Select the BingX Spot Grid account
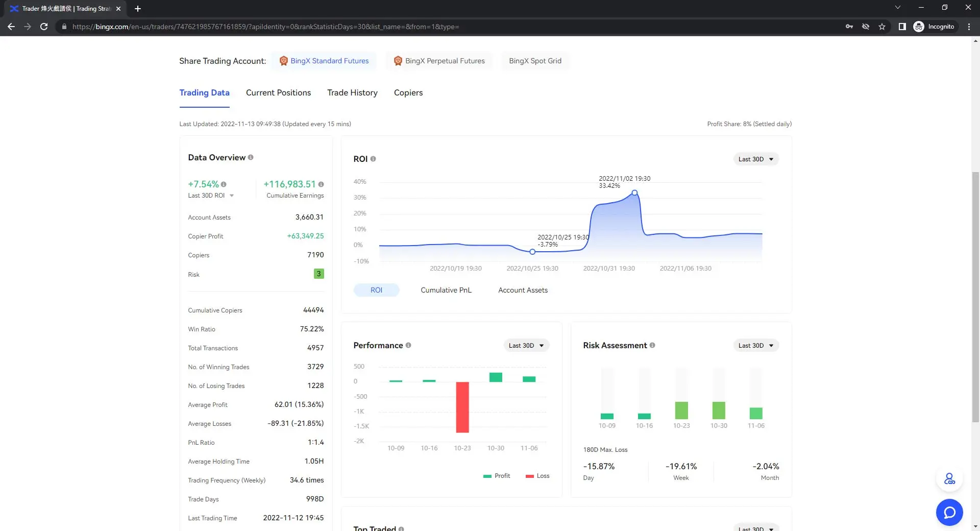 point(535,61)
